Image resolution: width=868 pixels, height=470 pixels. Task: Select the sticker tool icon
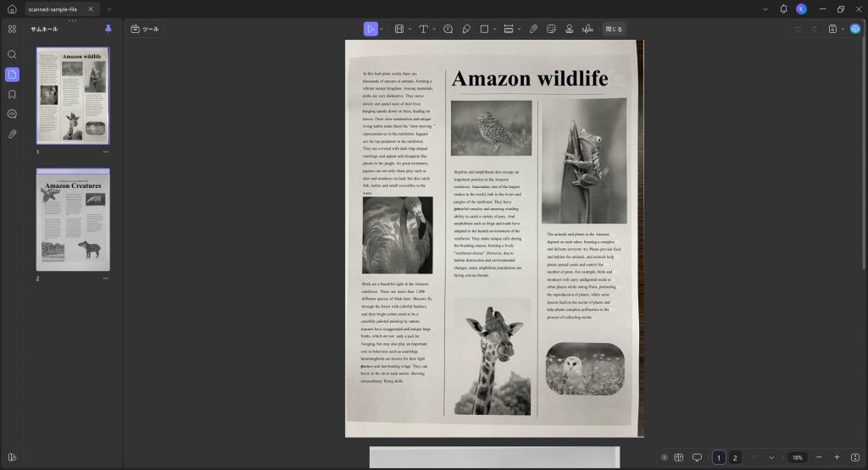pyautogui.click(x=551, y=29)
